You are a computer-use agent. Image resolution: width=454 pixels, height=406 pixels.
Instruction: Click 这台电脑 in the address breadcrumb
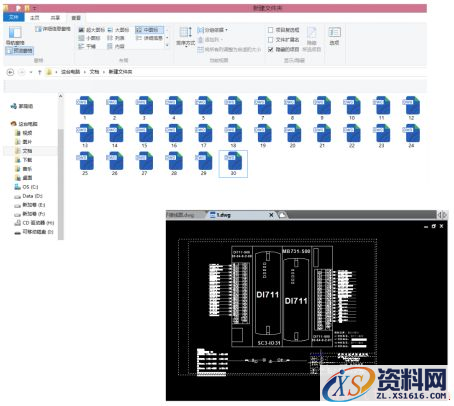[x=70, y=72]
